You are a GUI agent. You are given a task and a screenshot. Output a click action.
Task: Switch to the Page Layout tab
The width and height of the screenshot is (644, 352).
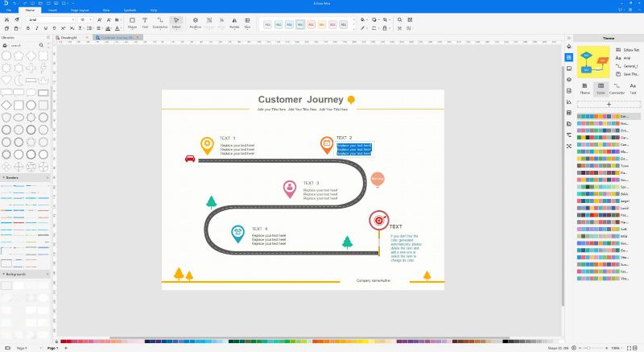(x=80, y=10)
